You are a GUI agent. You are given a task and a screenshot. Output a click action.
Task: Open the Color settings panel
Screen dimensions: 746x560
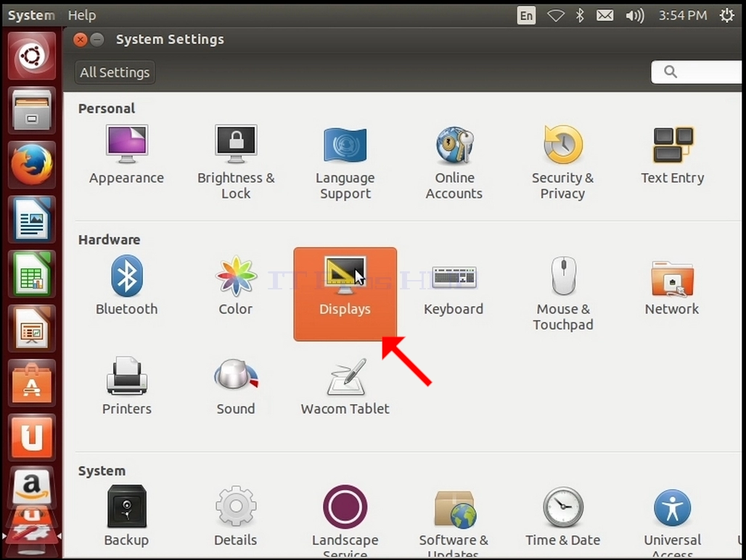click(236, 285)
